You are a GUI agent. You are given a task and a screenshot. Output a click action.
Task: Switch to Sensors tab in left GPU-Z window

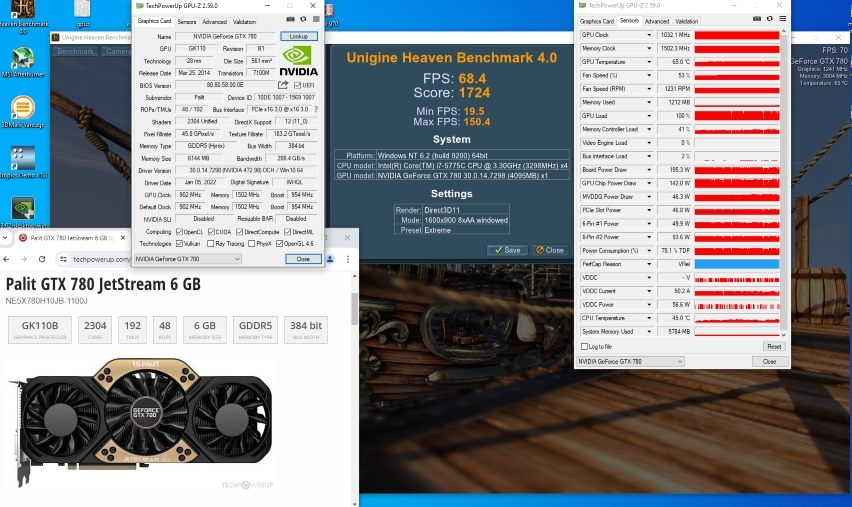pyautogui.click(x=186, y=22)
